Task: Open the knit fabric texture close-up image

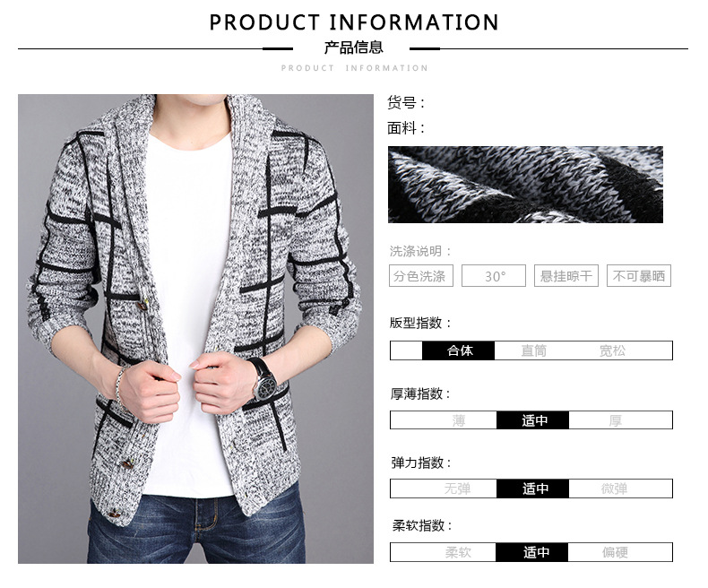Action: (x=525, y=185)
